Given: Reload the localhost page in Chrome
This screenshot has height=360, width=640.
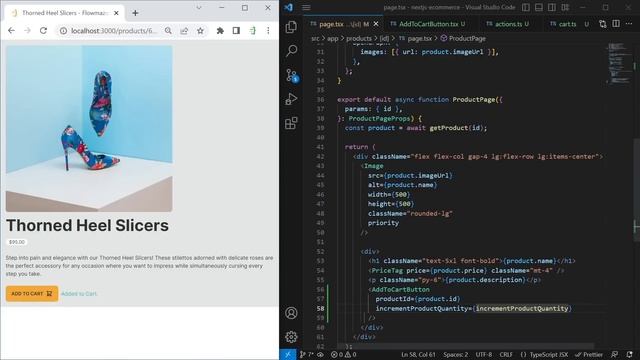Looking at the screenshot, I should point(43,31).
